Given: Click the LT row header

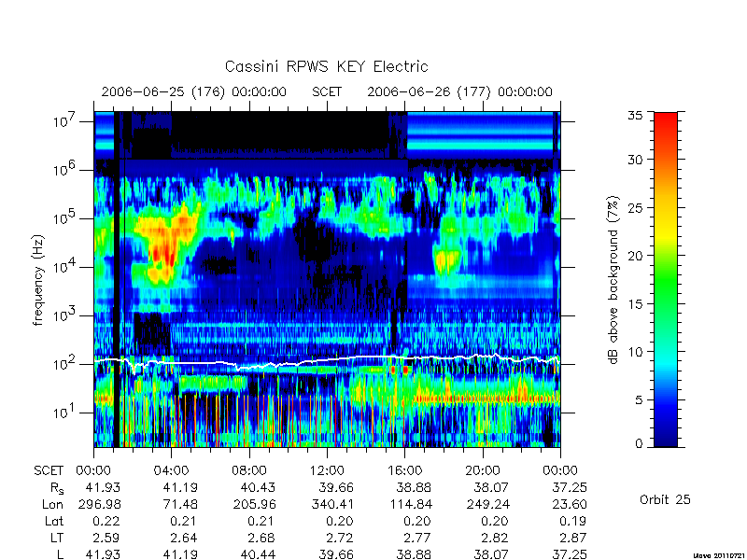Looking at the screenshot, I should tap(57, 538).
